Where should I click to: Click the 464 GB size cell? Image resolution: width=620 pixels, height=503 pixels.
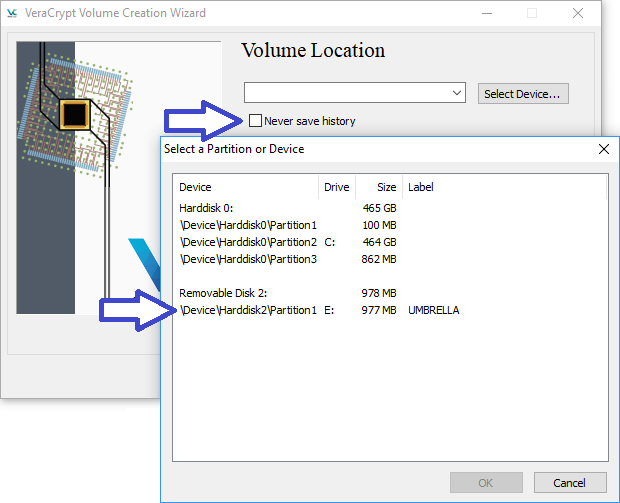point(380,242)
